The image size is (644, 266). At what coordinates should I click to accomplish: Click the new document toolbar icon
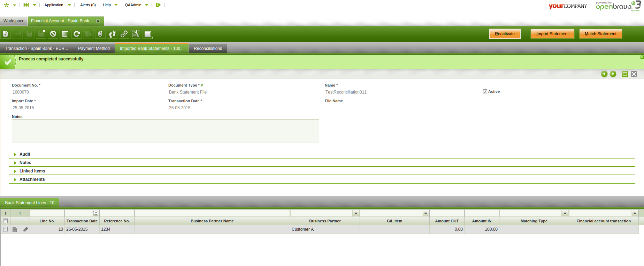coord(6,34)
